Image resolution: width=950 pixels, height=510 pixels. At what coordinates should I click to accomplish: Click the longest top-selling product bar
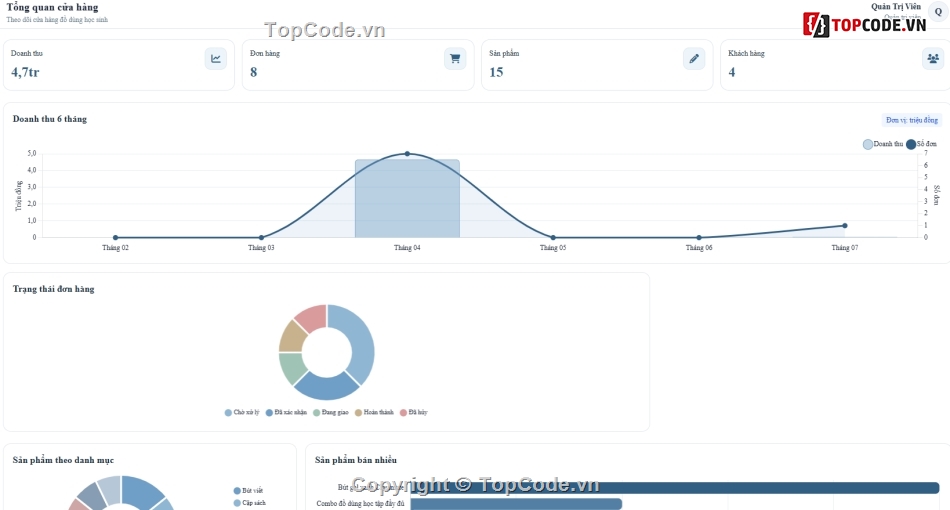(675, 488)
